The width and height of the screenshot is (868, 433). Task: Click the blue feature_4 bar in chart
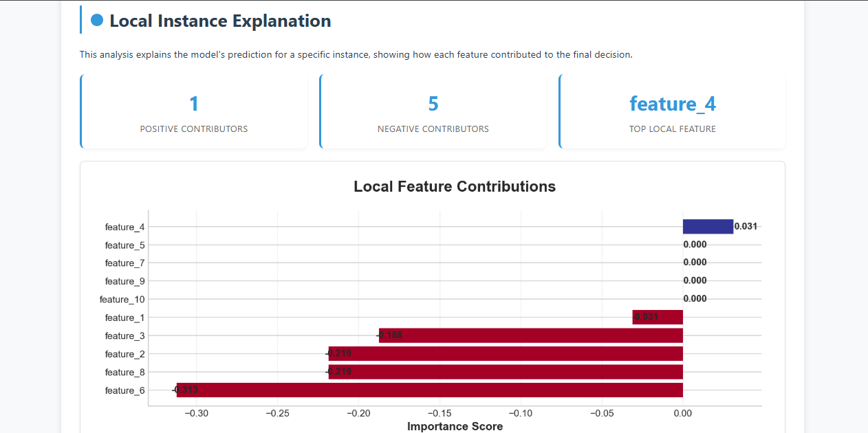point(708,227)
